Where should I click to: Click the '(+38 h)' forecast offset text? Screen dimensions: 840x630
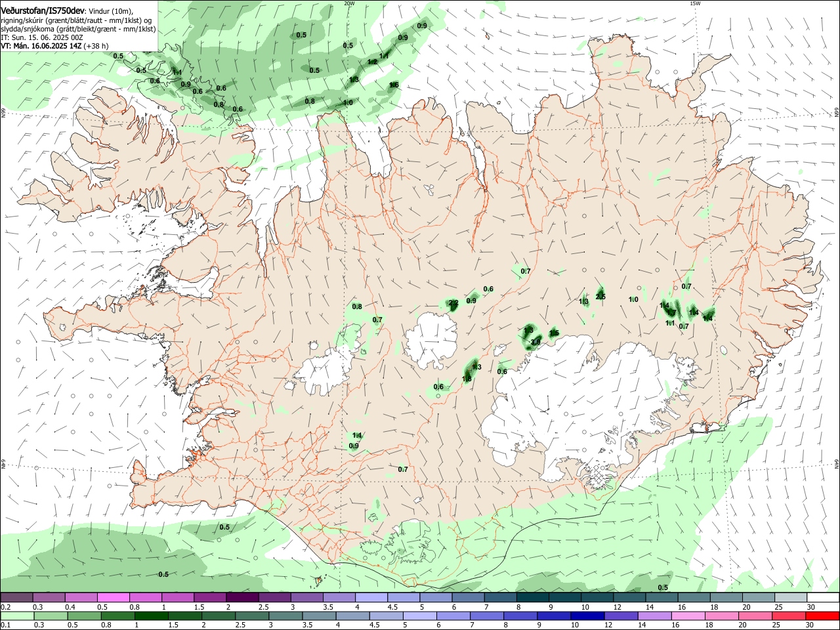[x=96, y=46]
